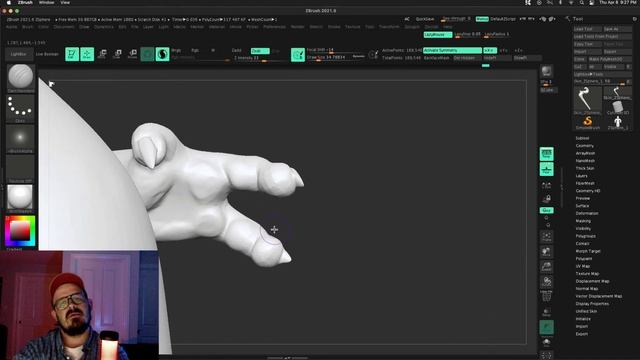The image size is (640, 360).
Task: Click the canvas Rotate icon on right shelf
Action: 547,282
